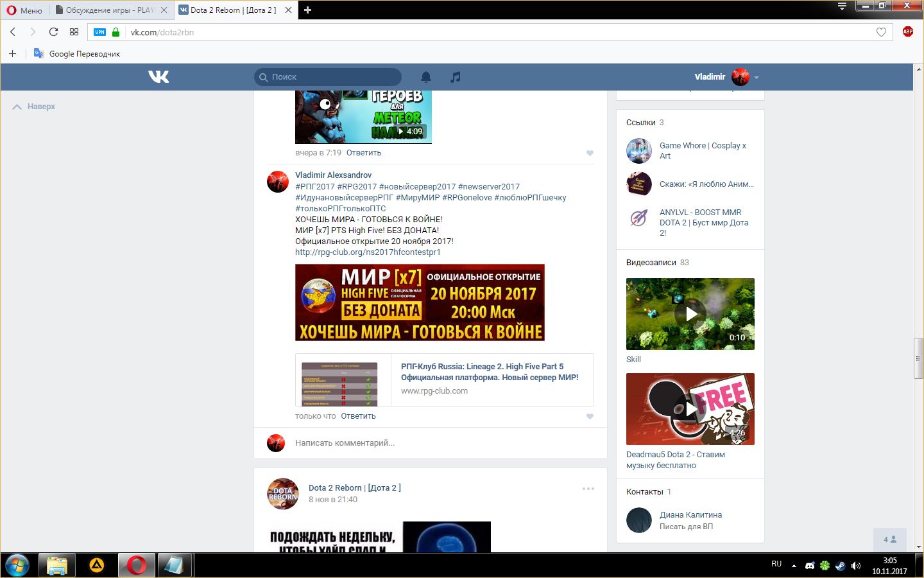Open the Opera Меню button
Screen dimensions: 924x578
click(x=24, y=10)
